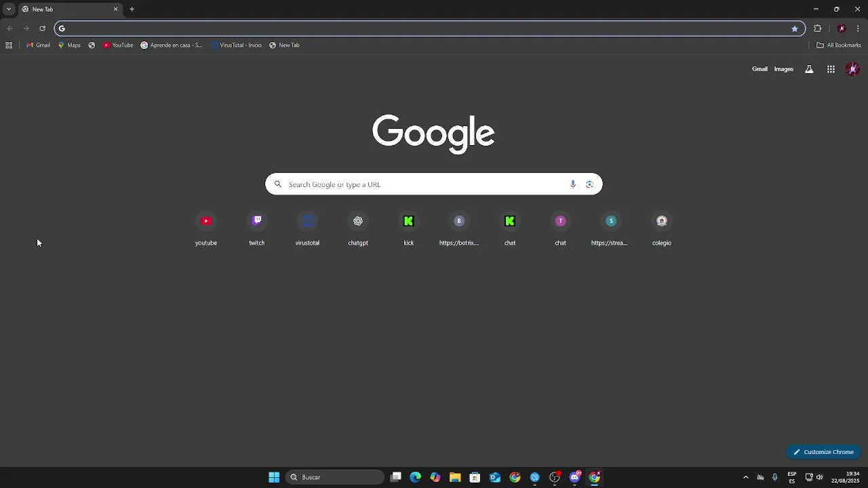
Task: Open Outlook from taskbar
Action: tap(495, 477)
